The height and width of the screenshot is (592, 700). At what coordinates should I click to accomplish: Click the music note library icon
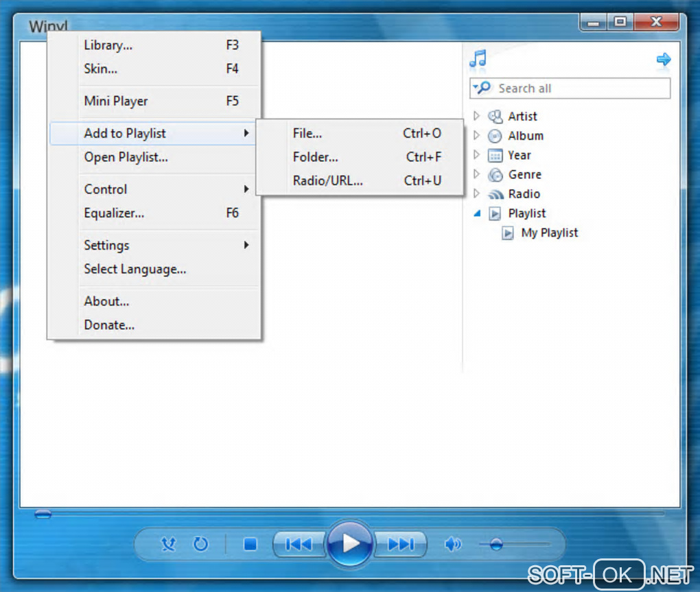coord(478,58)
